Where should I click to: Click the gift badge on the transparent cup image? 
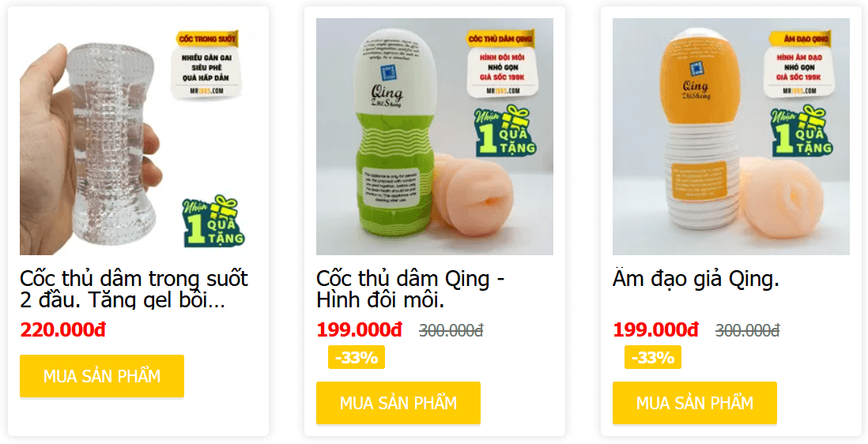pos(213,220)
